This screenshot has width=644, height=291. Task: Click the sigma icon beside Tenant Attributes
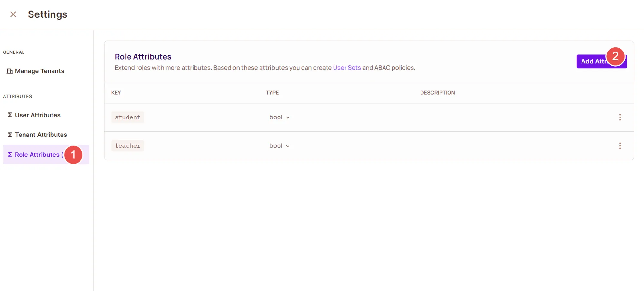pos(10,135)
